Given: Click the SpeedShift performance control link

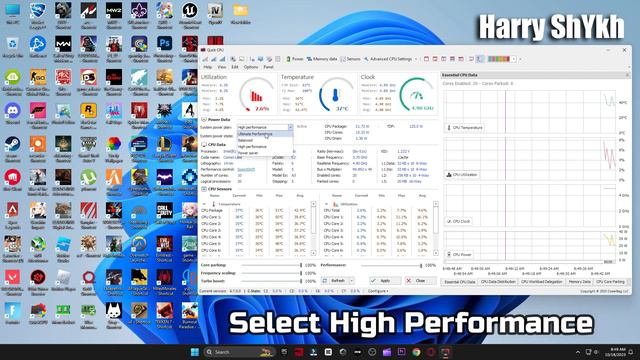Looking at the screenshot, I should (x=246, y=169).
